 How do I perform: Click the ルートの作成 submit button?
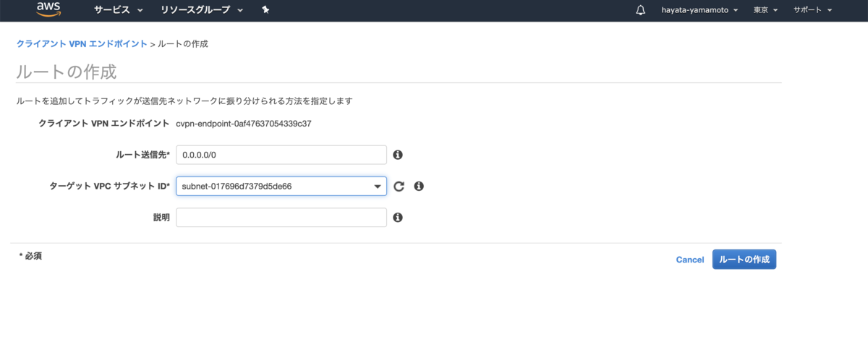click(x=744, y=260)
